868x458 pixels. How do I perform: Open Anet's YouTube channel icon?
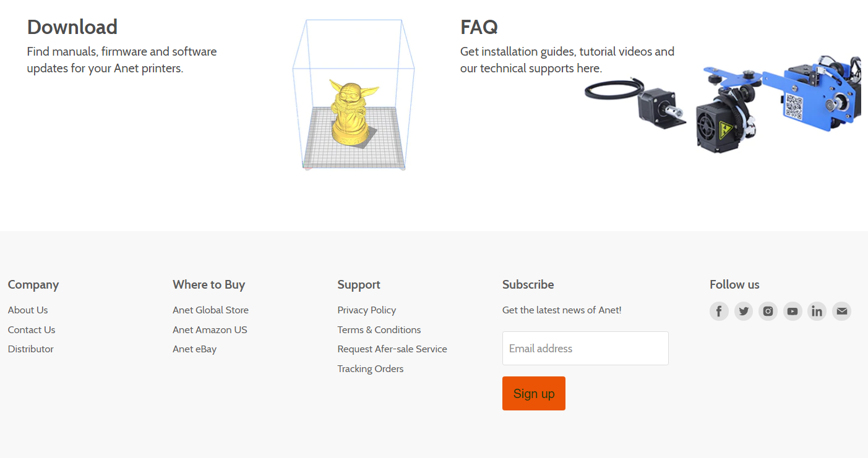[793, 311]
